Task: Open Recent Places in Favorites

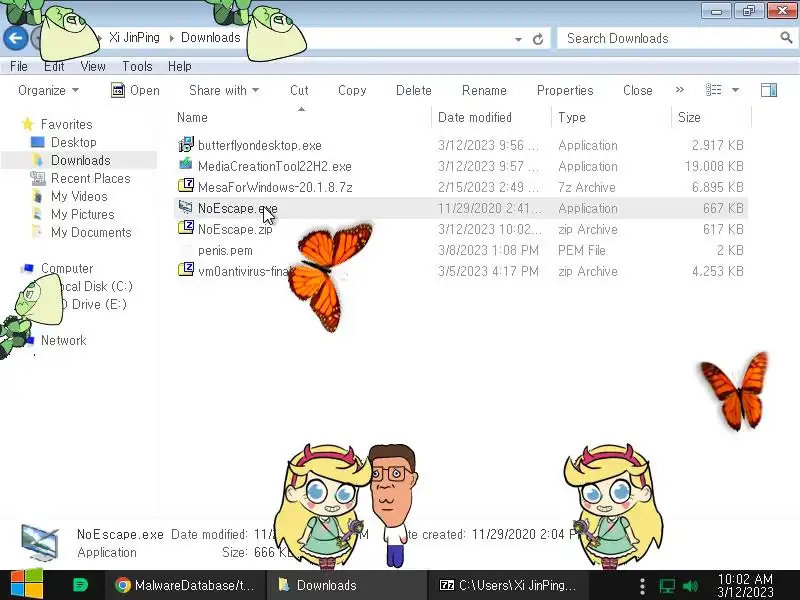Action: (91, 179)
